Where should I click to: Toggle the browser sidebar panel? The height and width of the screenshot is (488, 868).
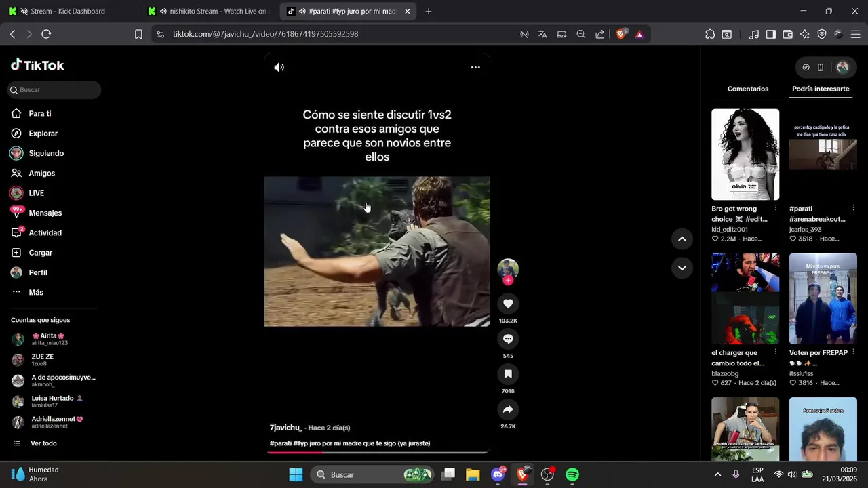pyautogui.click(x=770, y=34)
